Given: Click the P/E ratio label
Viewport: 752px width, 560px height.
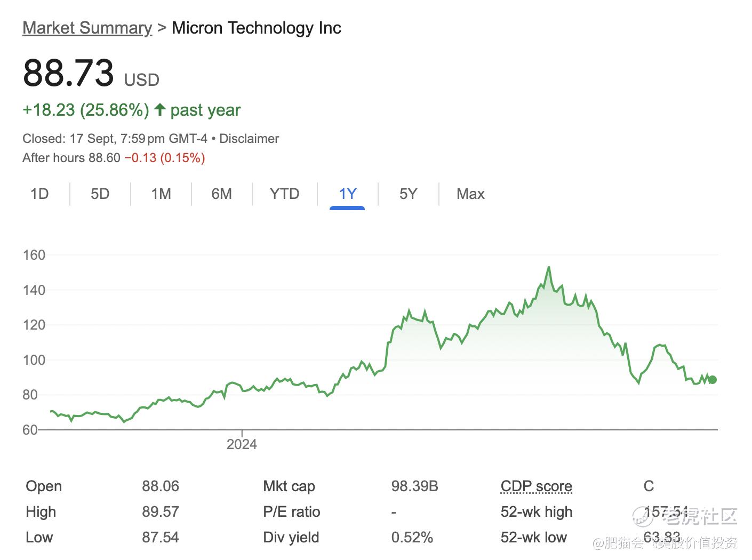Looking at the screenshot, I should coord(291,511).
